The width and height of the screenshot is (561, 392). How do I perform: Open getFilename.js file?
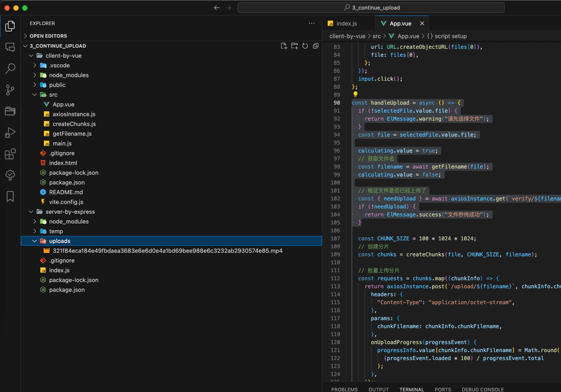[171, 134]
